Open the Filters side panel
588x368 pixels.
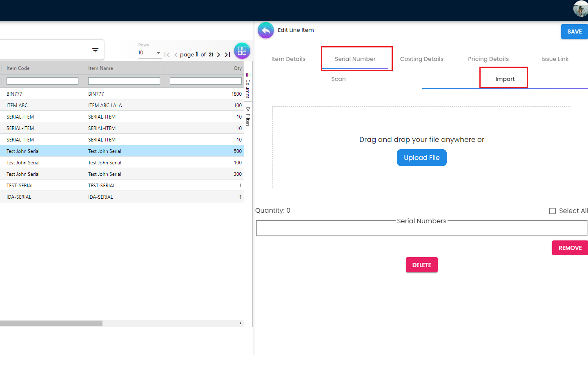click(x=248, y=117)
